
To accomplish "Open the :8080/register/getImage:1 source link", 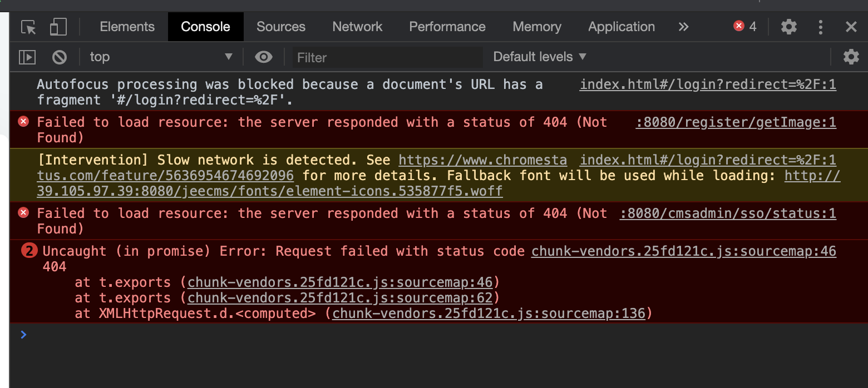I will (x=736, y=122).
